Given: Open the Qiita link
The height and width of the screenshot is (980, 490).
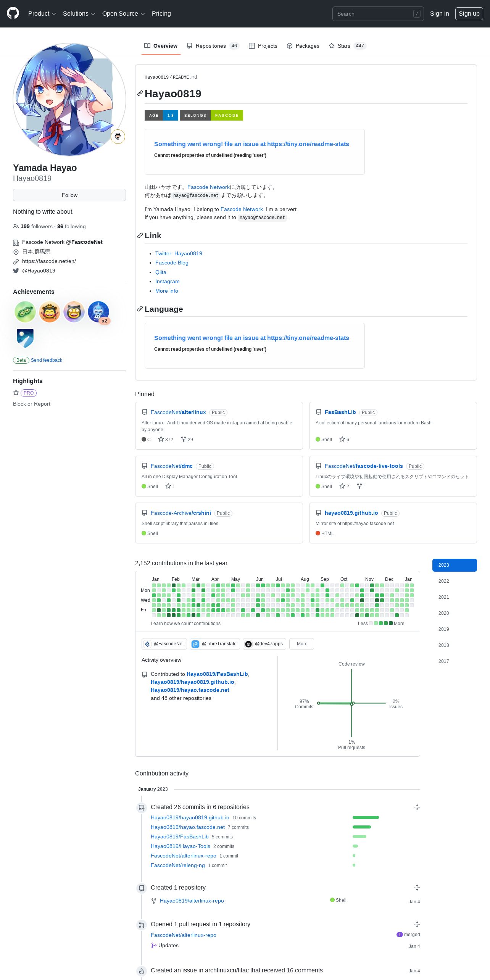Looking at the screenshot, I should pos(161,272).
